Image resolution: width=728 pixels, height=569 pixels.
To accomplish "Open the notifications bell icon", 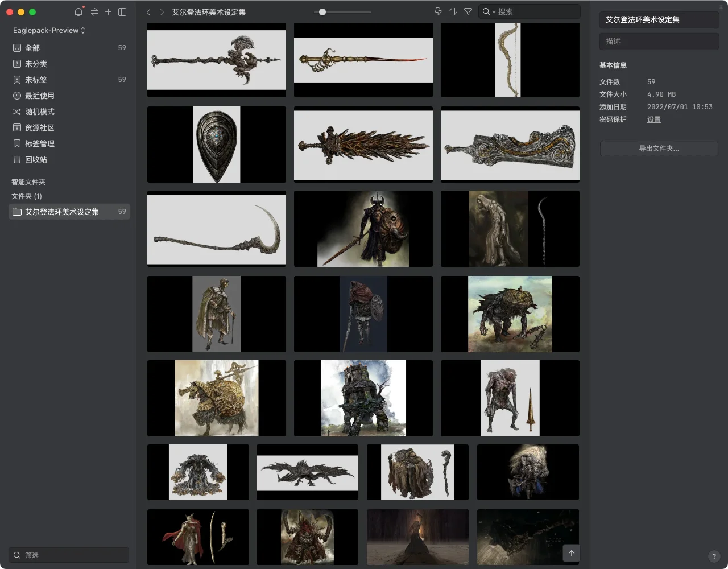I will 78,11.
